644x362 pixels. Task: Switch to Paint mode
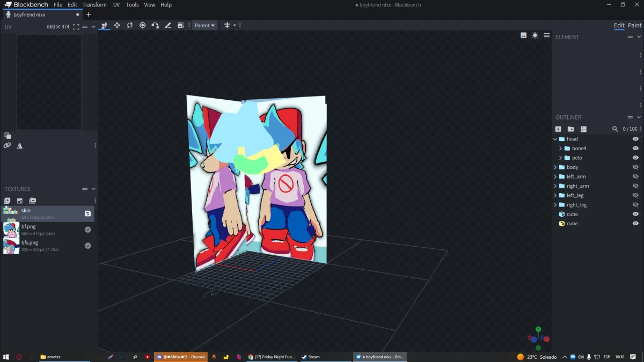point(635,25)
